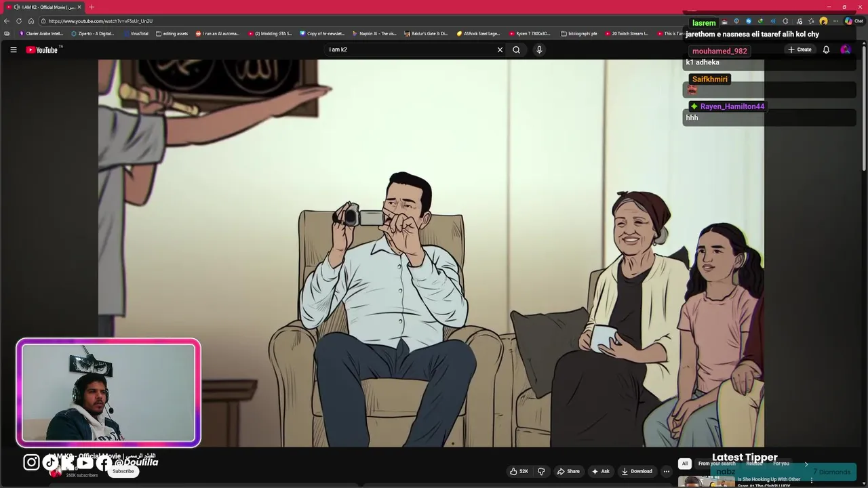Screen dimensions: 868x488
Task: Open the 'Ziperto - A Digital...' bookmark
Action: coord(94,33)
